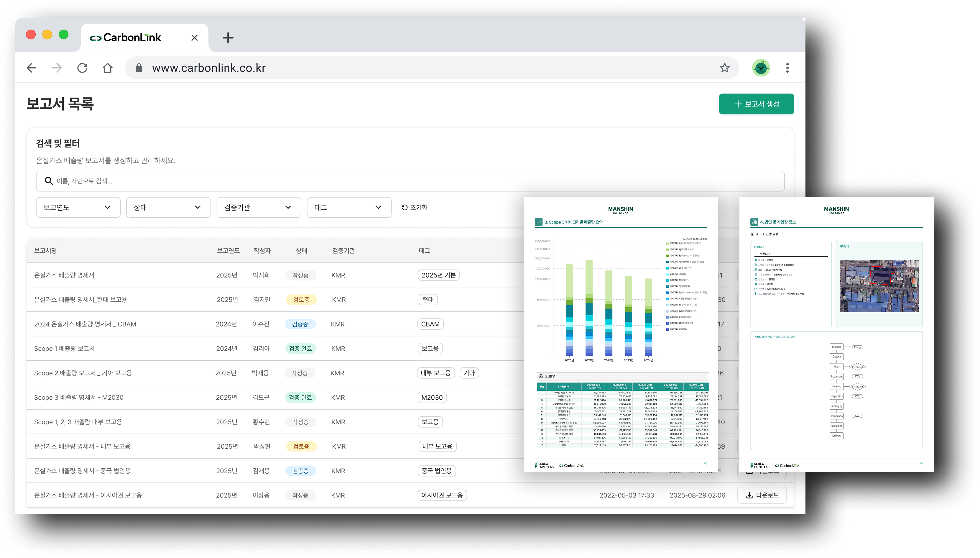Click the browser refresh icon
The width and height of the screenshot is (980, 558).
(82, 68)
